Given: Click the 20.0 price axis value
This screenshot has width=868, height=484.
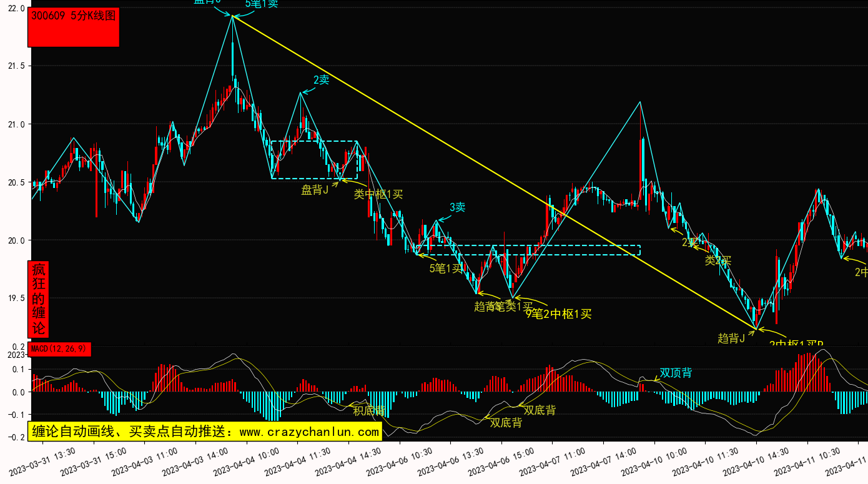Looking at the screenshot, I should [17, 240].
